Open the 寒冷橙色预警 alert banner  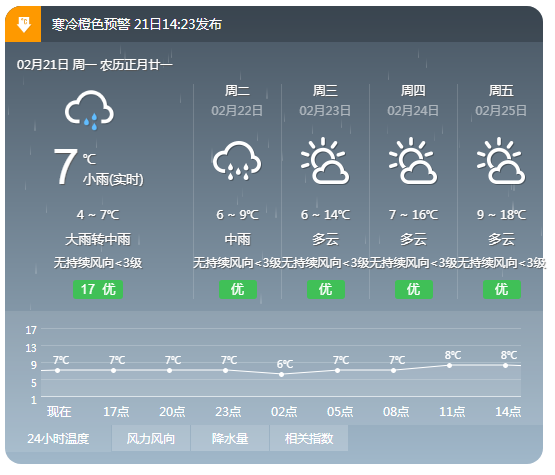pyautogui.click(x=274, y=24)
